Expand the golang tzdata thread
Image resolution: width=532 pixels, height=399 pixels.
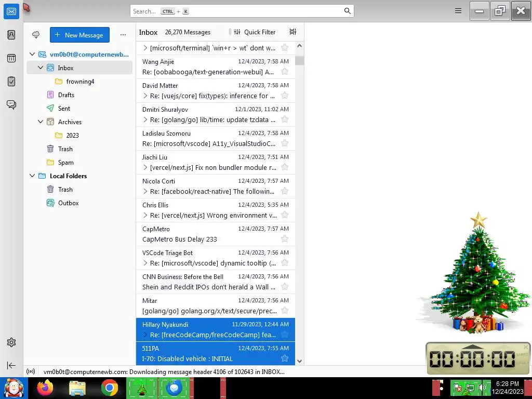tap(145, 120)
